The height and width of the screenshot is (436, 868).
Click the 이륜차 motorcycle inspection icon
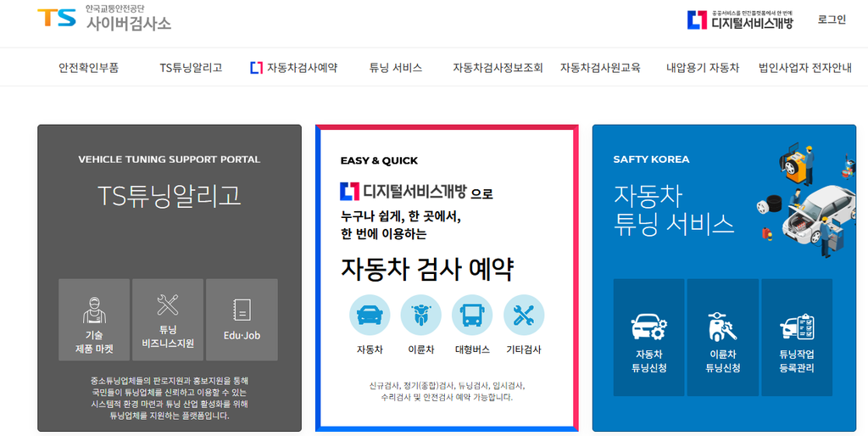[x=420, y=315]
